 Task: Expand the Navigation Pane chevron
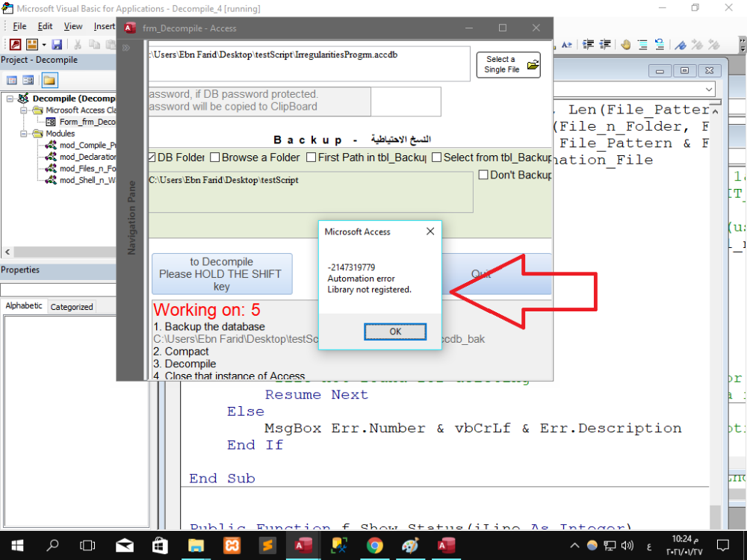pos(126,48)
